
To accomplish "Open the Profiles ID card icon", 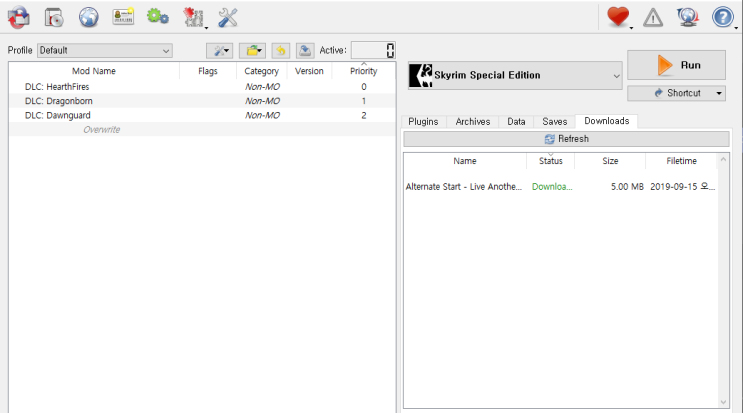I will pyautogui.click(x=123, y=17).
